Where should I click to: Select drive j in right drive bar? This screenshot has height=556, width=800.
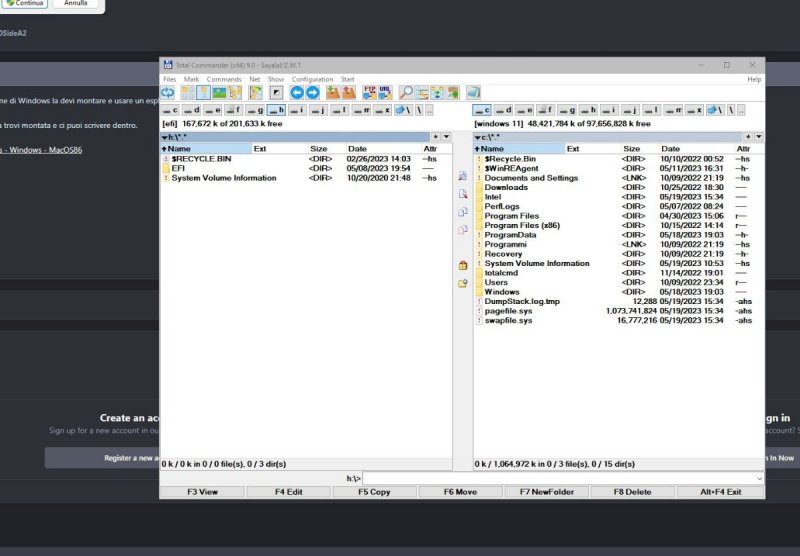pyautogui.click(x=631, y=110)
